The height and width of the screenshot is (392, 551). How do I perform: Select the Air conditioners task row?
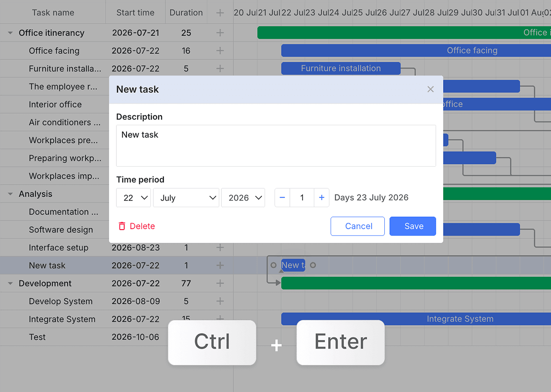click(x=55, y=123)
